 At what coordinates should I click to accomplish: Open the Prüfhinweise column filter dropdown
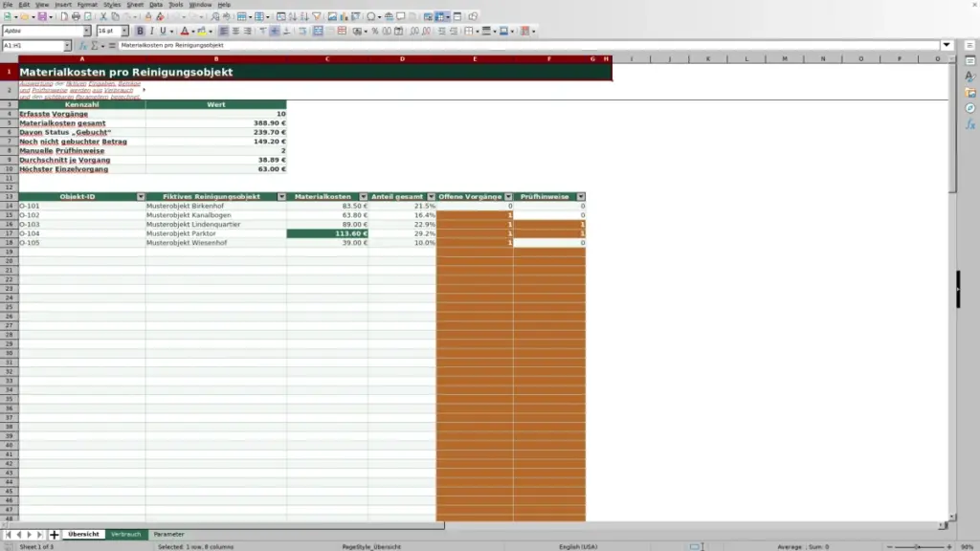[581, 197]
